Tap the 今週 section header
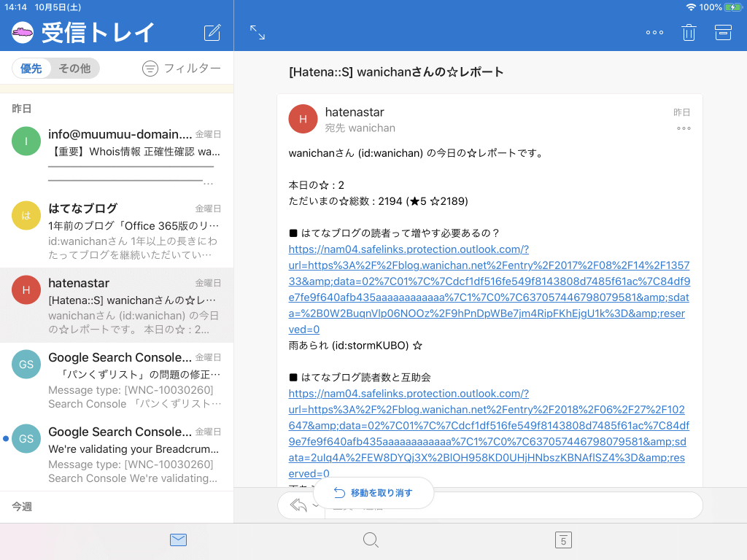747x560 pixels. pos(22,507)
